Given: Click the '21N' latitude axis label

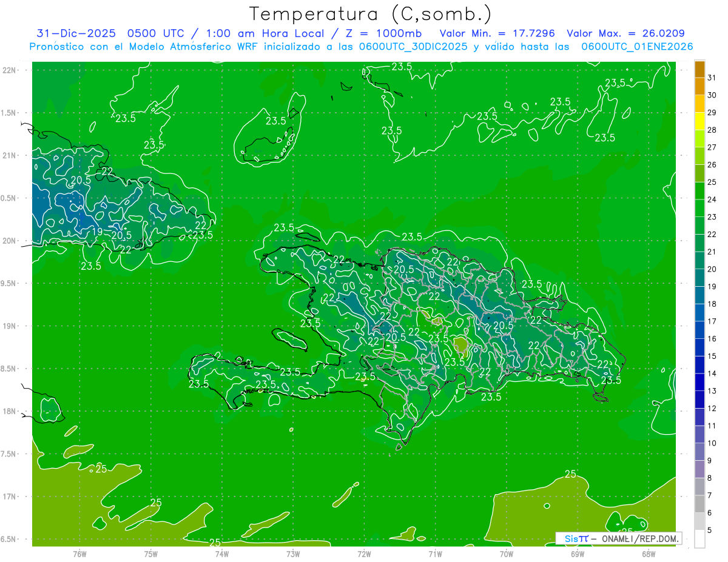Looking at the screenshot, I should coord(10,155).
